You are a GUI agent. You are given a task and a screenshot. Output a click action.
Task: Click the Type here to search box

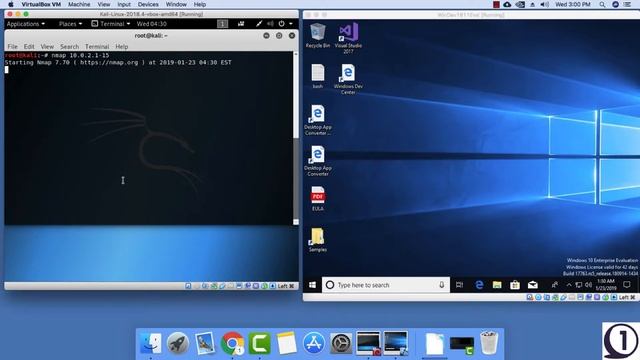(x=386, y=285)
